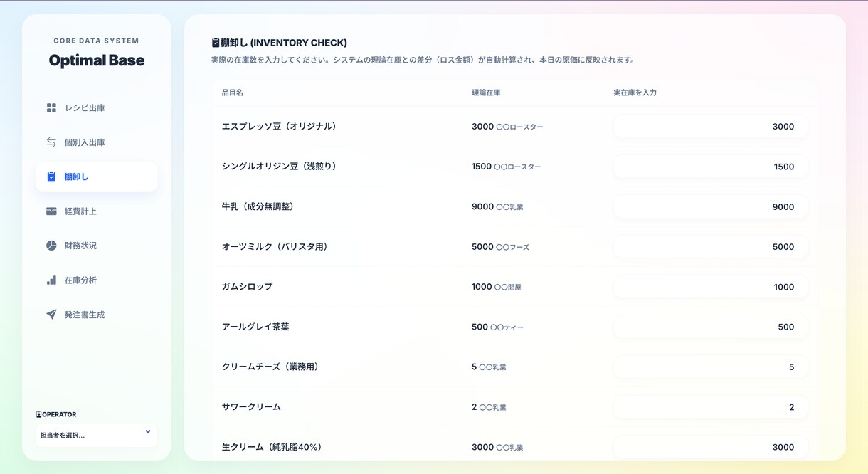
Task: Edit actual stock for クリームチーズ（業務用）
Action: pos(710,367)
